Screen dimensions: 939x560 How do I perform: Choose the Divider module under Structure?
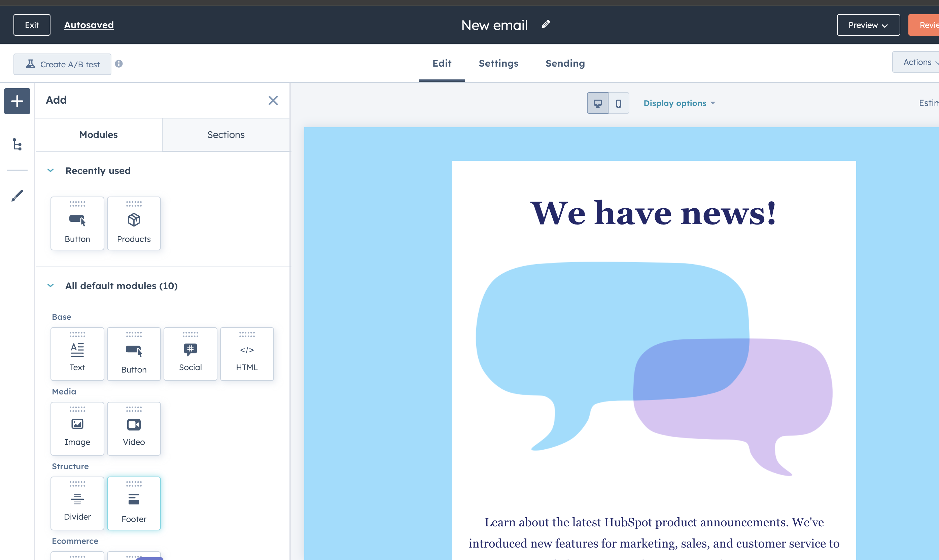[x=77, y=503]
